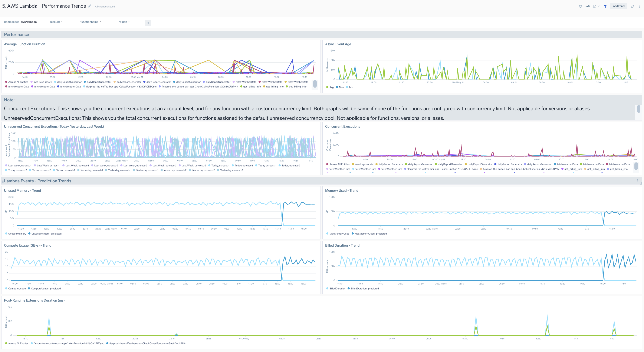Toggle MaxMemoryUsed_predicted legend series
This screenshot has width=644, height=352.
point(369,234)
